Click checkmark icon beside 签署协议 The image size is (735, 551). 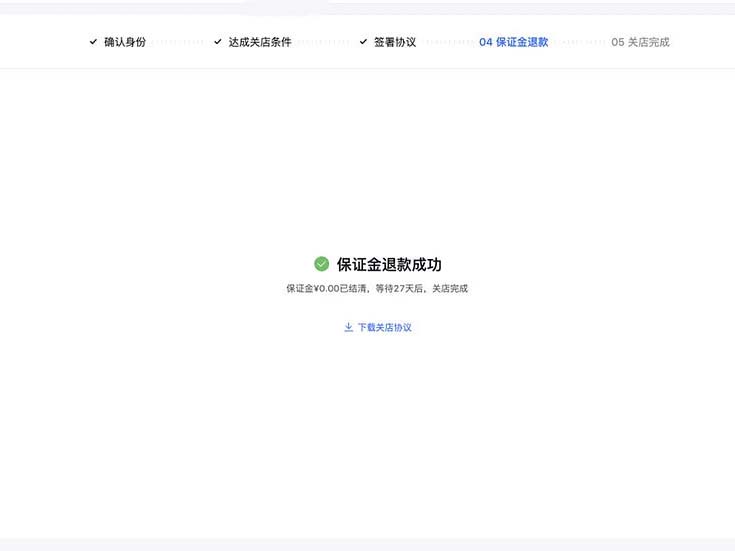tap(363, 42)
